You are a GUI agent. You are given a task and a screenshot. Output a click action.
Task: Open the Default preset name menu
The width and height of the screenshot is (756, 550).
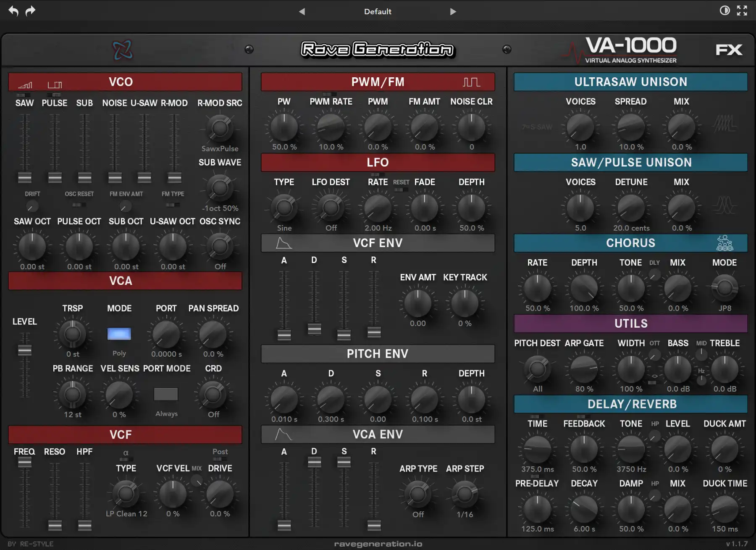coord(378,12)
